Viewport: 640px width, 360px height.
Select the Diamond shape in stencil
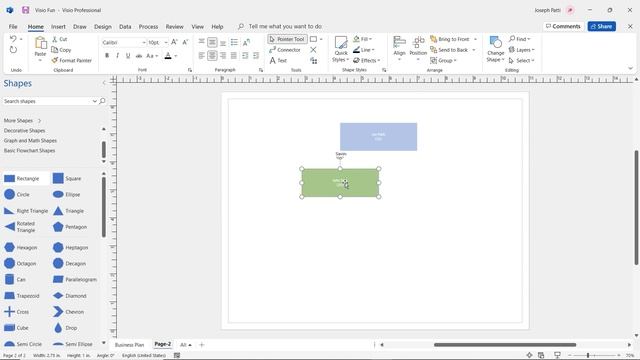point(69,296)
